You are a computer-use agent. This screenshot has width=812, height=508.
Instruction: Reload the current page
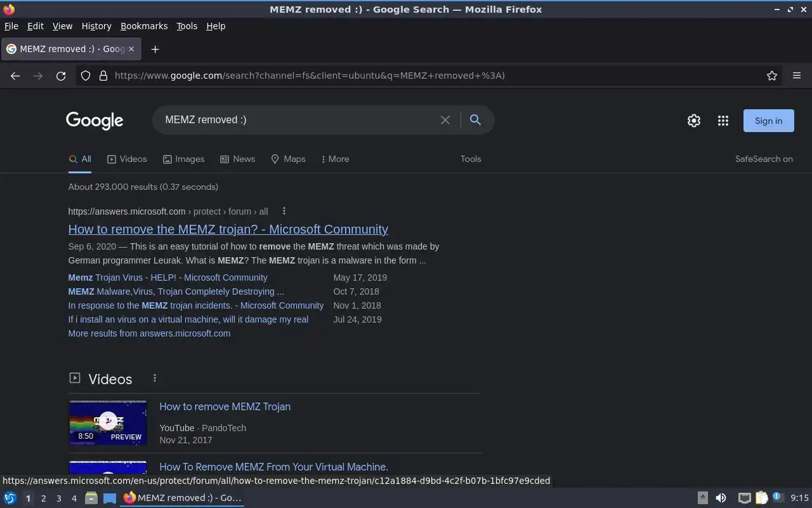61,76
